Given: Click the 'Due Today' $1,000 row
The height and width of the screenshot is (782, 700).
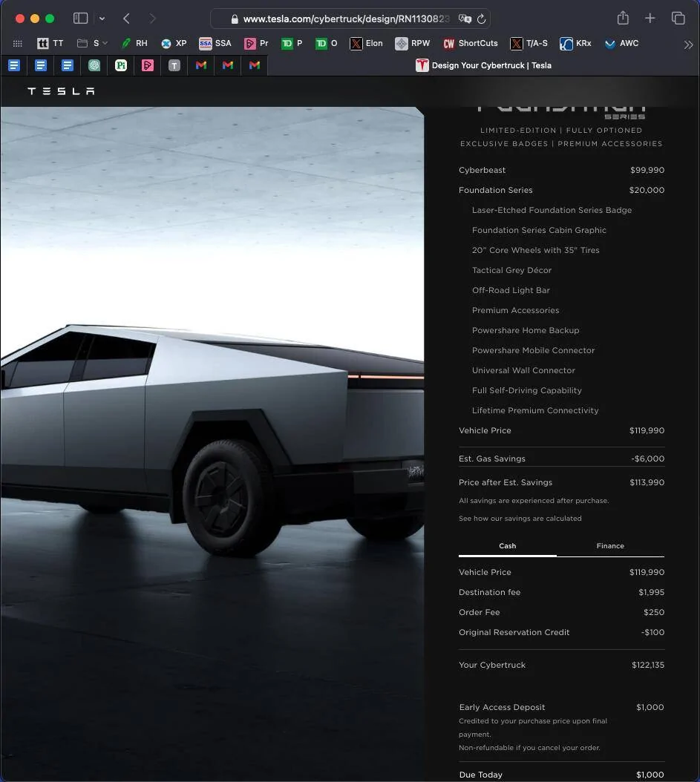Looking at the screenshot, I should pos(561,775).
